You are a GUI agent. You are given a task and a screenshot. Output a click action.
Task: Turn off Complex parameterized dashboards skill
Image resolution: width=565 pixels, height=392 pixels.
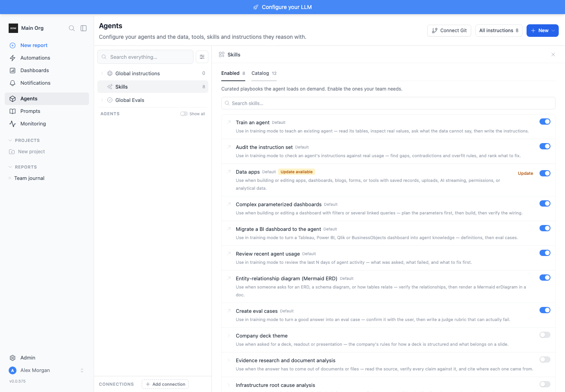click(x=545, y=203)
